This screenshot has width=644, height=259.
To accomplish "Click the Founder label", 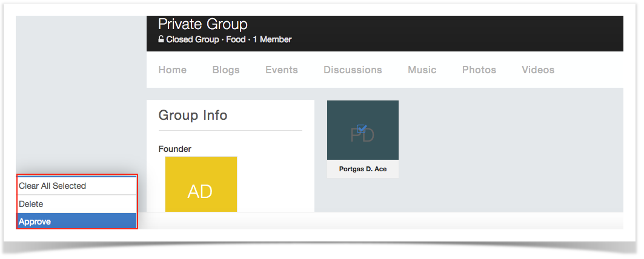I will (175, 149).
